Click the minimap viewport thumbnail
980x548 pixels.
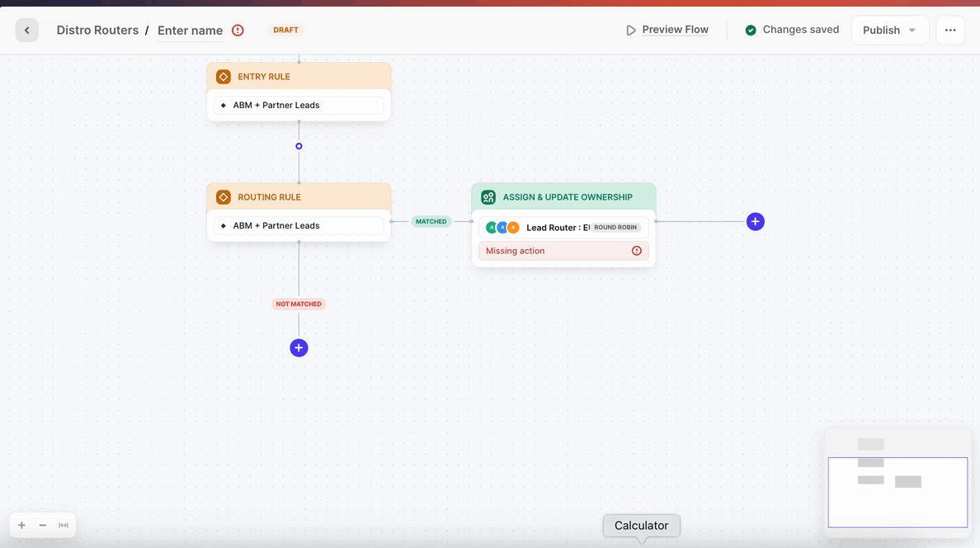(898, 492)
